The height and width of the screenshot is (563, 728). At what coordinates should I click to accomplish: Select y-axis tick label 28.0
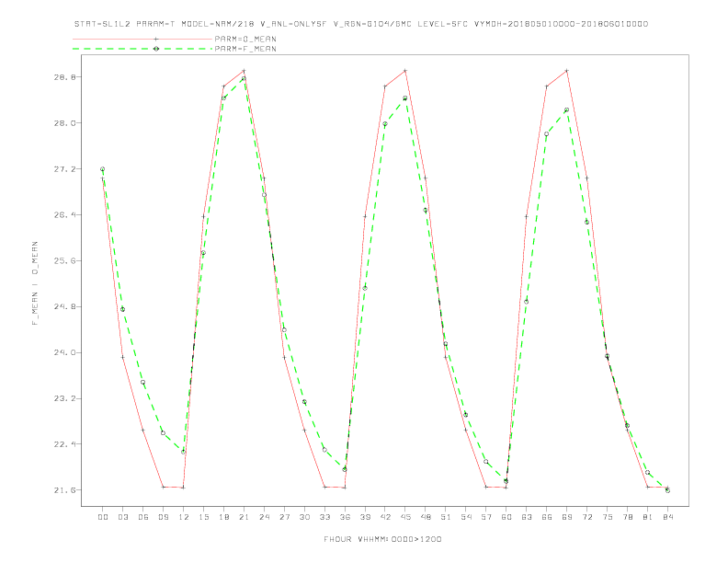pyautogui.click(x=65, y=123)
